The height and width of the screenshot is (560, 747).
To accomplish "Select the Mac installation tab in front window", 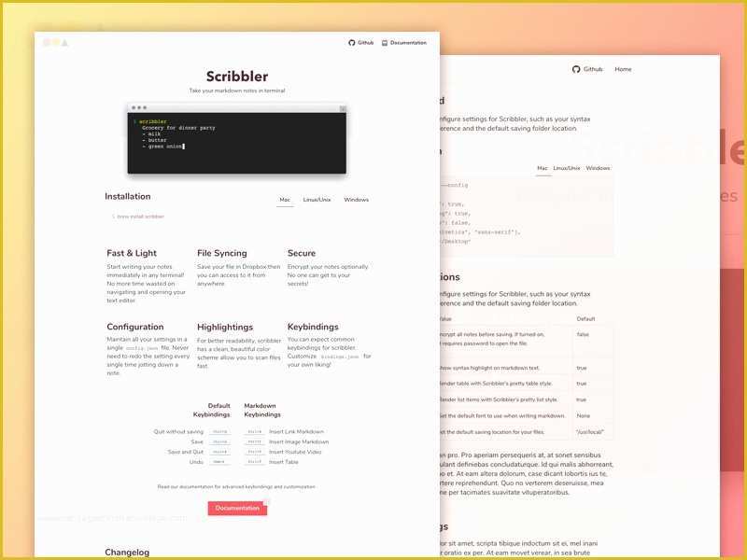I will (x=285, y=200).
